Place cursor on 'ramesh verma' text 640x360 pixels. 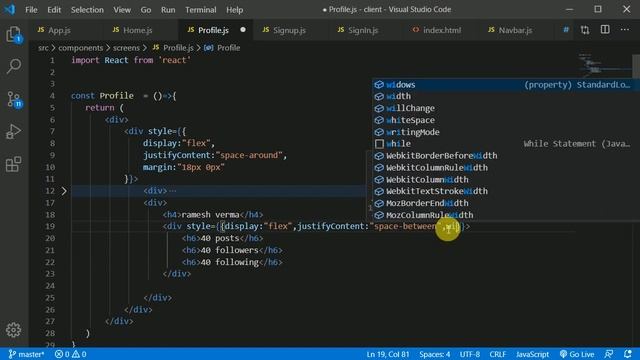(210, 214)
